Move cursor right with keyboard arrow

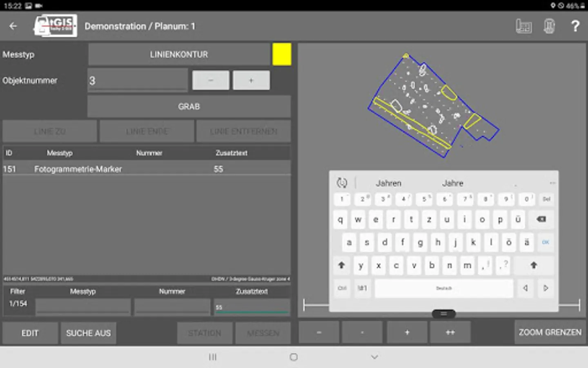click(546, 288)
